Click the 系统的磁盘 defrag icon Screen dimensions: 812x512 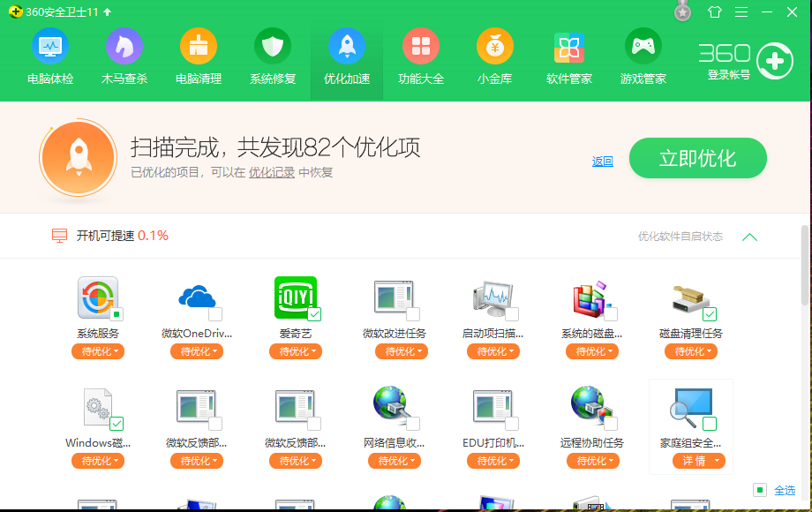pyautogui.click(x=590, y=298)
